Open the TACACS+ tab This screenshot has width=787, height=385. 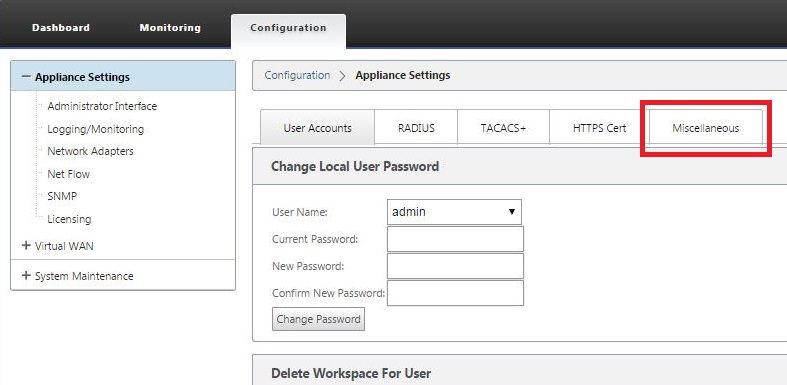(x=503, y=128)
